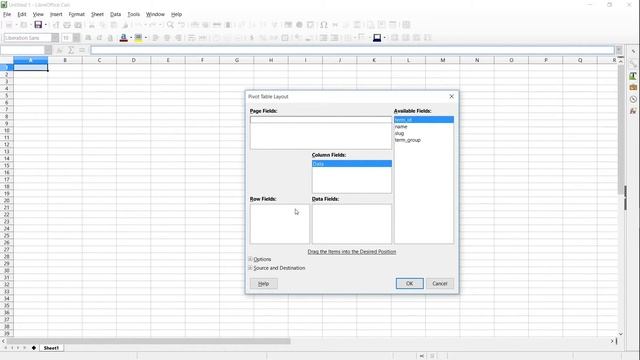The width and height of the screenshot is (640, 360).
Task: Open the Navigator deck in sidebar
Action: [x=633, y=99]
